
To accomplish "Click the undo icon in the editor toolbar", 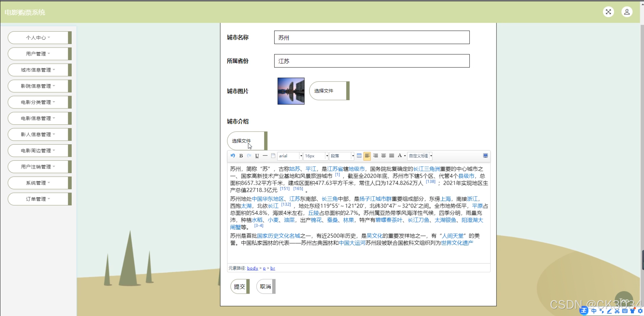I will click(x=233, y=156).
